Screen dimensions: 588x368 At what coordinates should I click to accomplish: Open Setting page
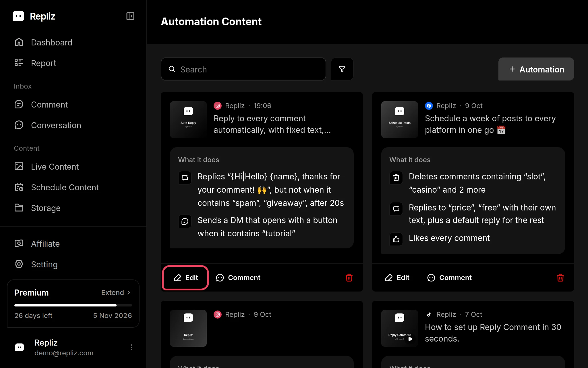point(73,264)
